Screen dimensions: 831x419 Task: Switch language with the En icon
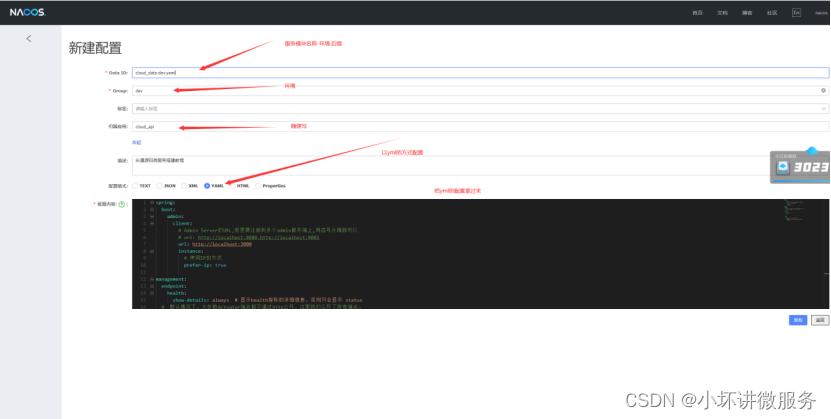(796, 13)
